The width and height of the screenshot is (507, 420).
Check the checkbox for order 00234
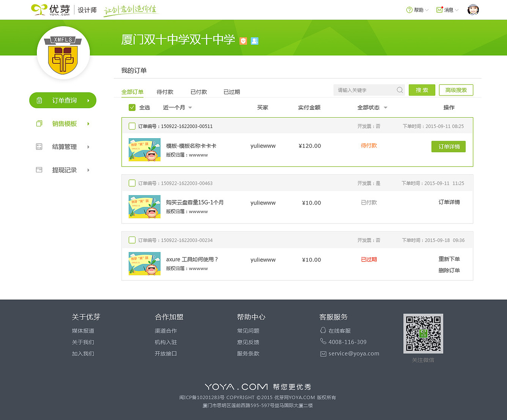click(132, 240)
